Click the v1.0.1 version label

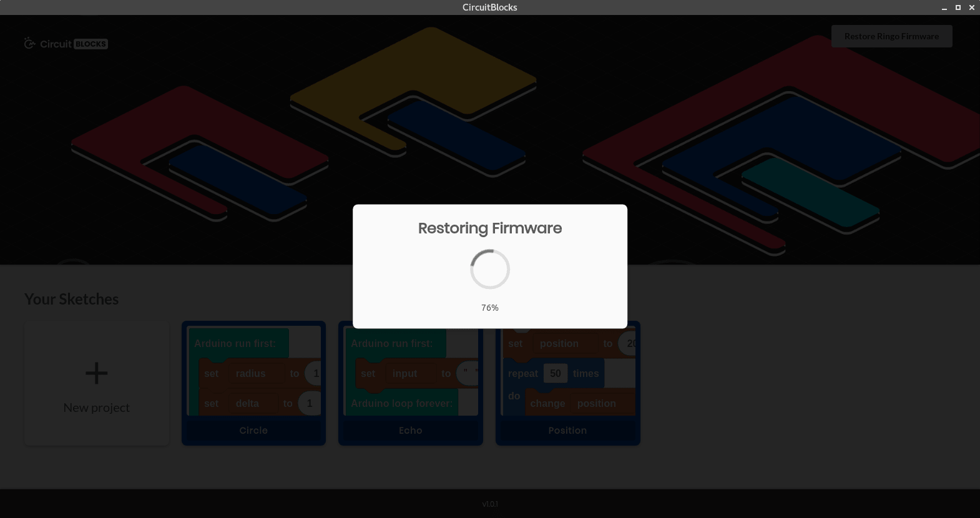point(490,504)
